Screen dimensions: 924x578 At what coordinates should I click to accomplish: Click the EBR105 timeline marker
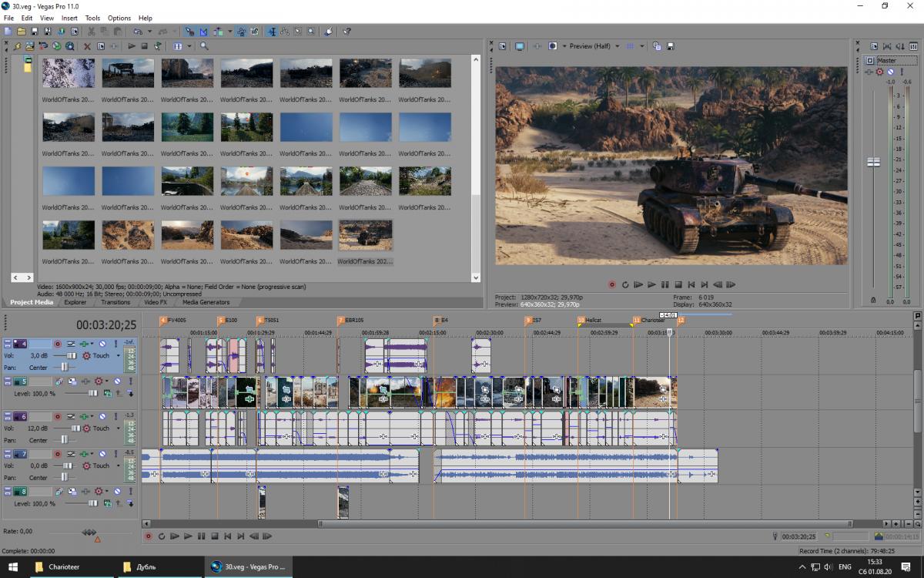pyautogui.click(x=340, y=320)
